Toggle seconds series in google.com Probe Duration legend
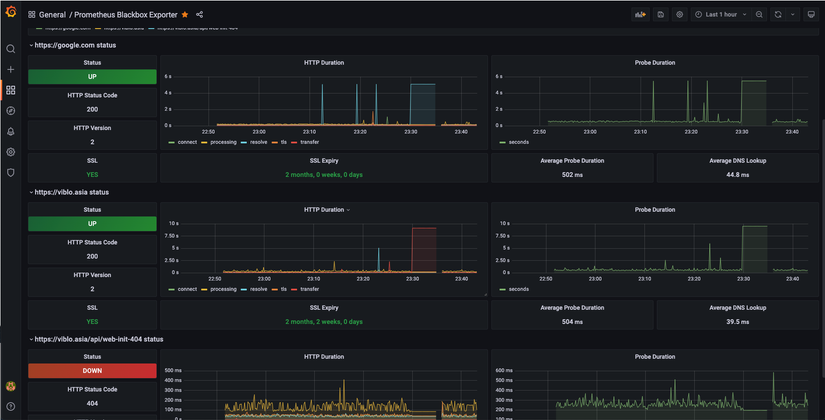Screen dimensions: 825x420 (514, 142)
